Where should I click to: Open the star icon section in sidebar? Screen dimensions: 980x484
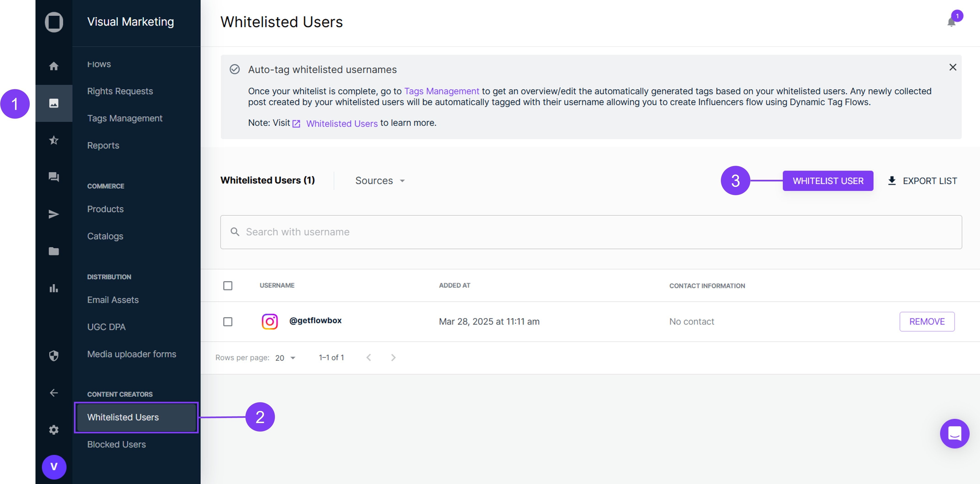point(54,140)
